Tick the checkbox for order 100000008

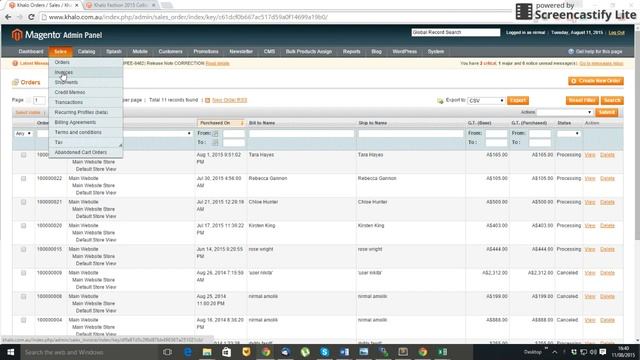(24, 297)
